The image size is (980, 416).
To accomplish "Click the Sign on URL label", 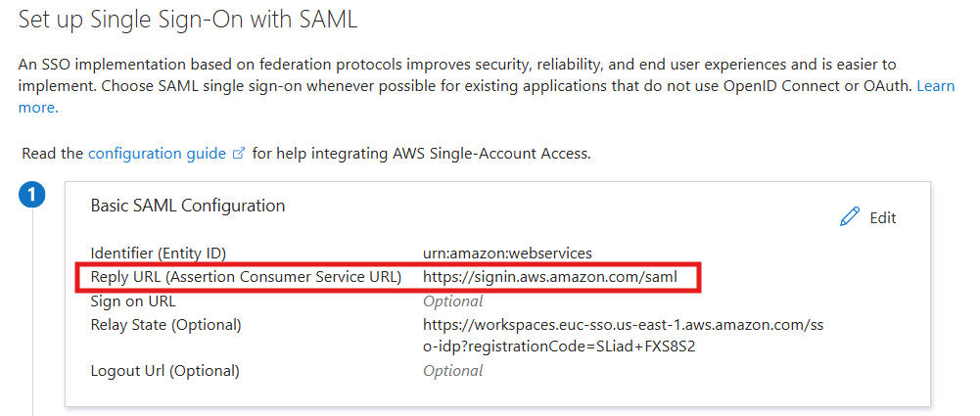I will 133,300.
